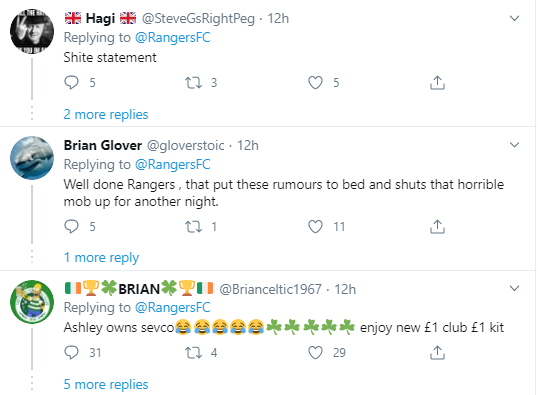
Task: Like Hagi's "Shite statement" tweet
Action: pyautogui.click(x=315, y=83)
